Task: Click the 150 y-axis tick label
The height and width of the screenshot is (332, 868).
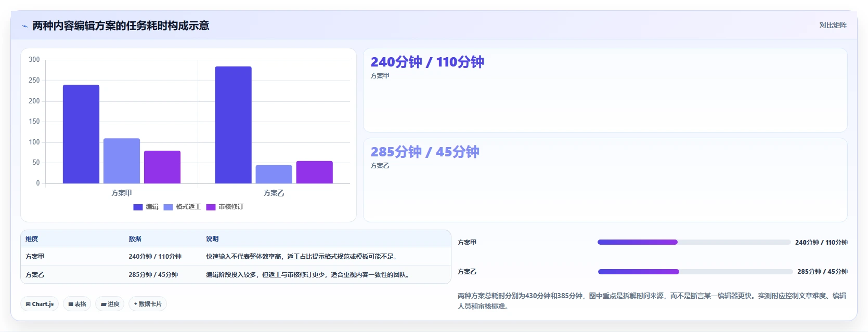Action: click(34, 122)
